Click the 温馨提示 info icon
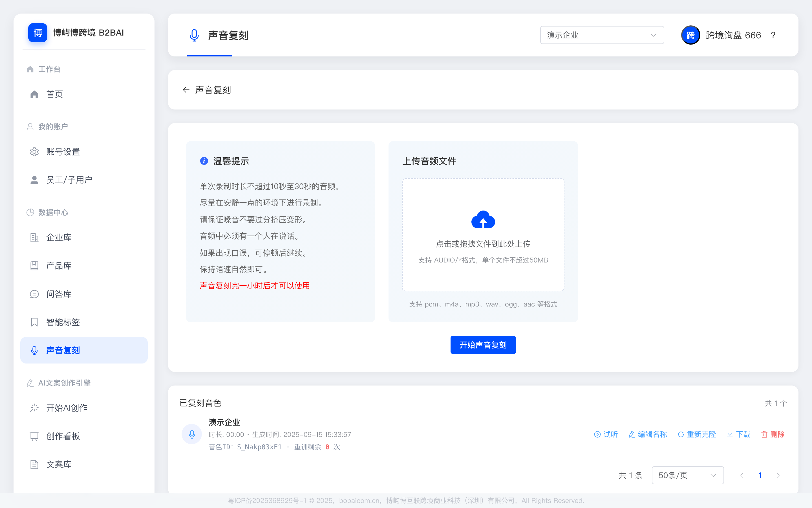812x508 pixels. click(x=204, y=161)
